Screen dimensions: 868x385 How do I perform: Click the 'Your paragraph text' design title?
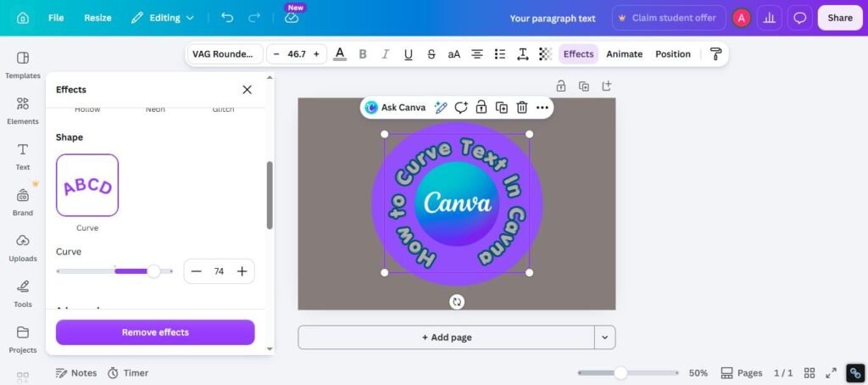(553, 19)
